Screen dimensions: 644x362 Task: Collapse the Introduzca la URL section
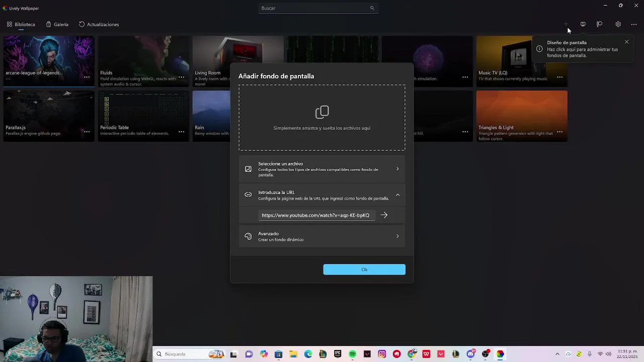tap(322, 195)
